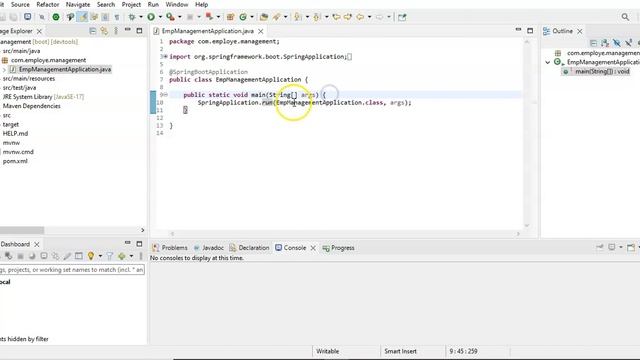Open dropdown arrow next to Run button
640x360 pixels.
160,17
